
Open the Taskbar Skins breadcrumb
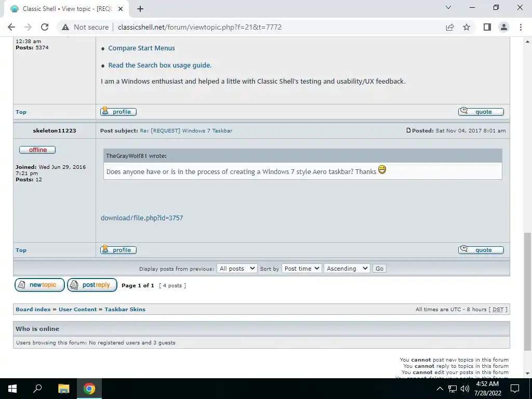click(125, 310)
